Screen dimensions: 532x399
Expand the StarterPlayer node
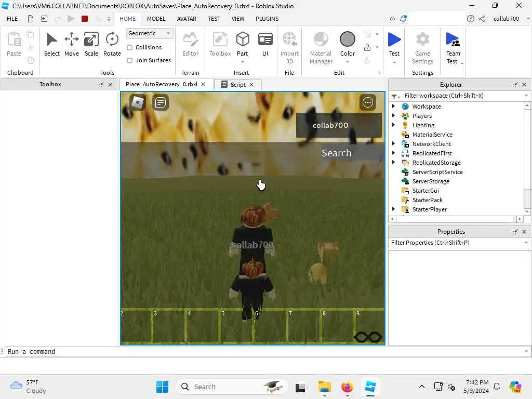pos(393,209)
